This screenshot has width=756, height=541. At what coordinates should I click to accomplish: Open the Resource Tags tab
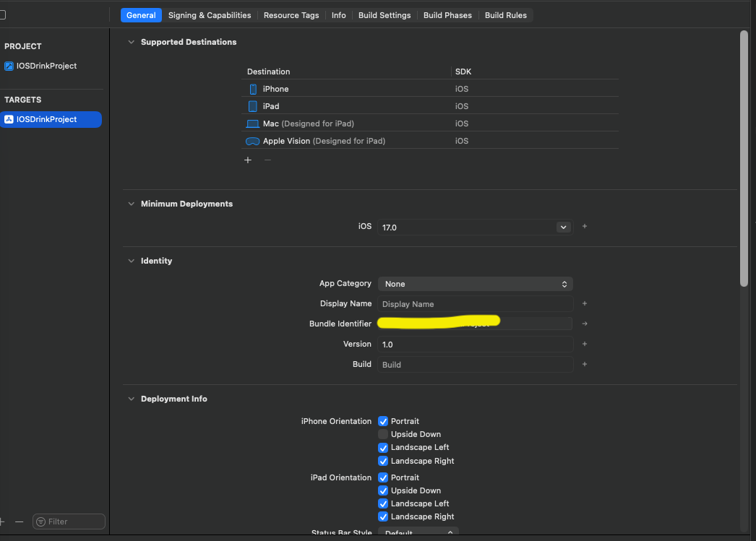(291, 15)
